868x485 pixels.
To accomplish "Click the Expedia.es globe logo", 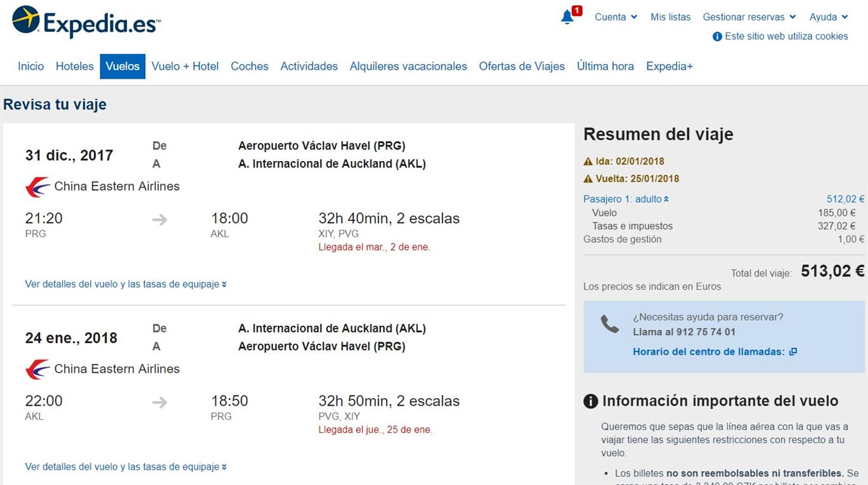I will (26, 20).
